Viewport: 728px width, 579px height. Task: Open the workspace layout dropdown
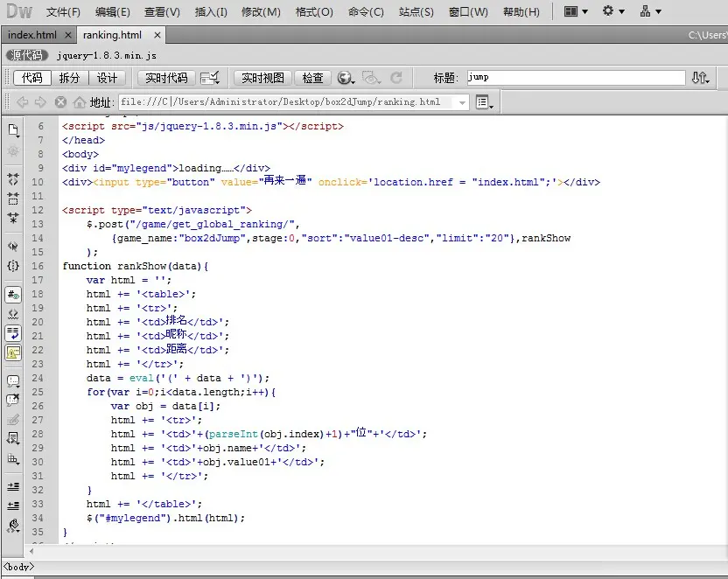point(576,11)
